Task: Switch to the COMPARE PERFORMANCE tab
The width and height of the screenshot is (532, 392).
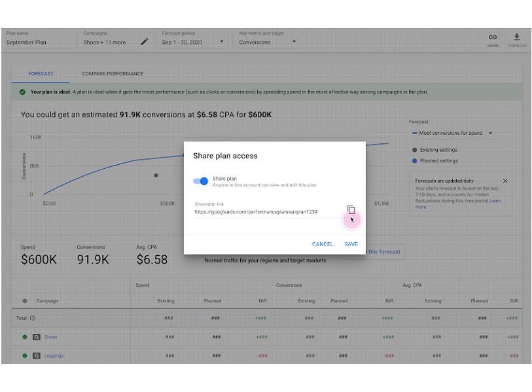Action: point(113,74)
